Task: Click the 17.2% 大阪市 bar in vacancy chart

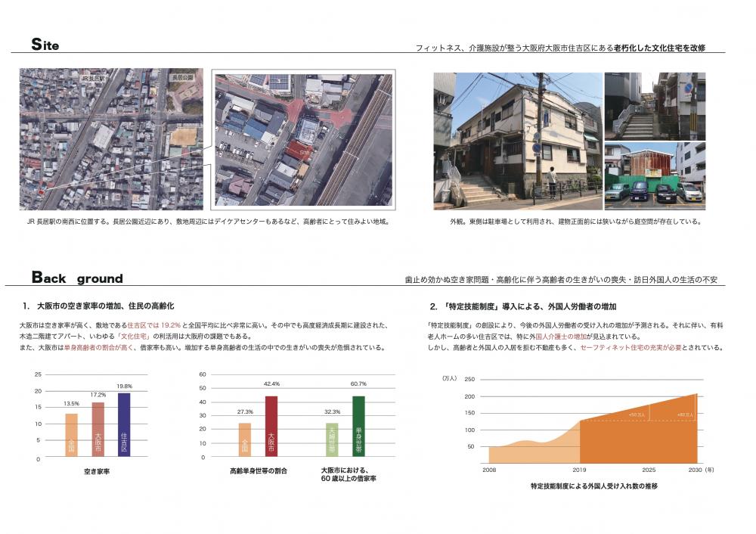Action: 98,430
